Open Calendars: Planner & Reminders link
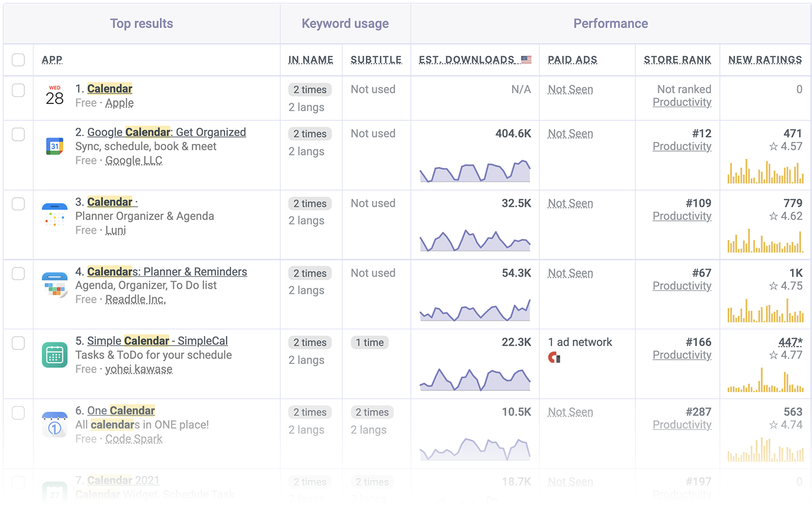This screenshot has width=812, height=521. coord(167,272)
